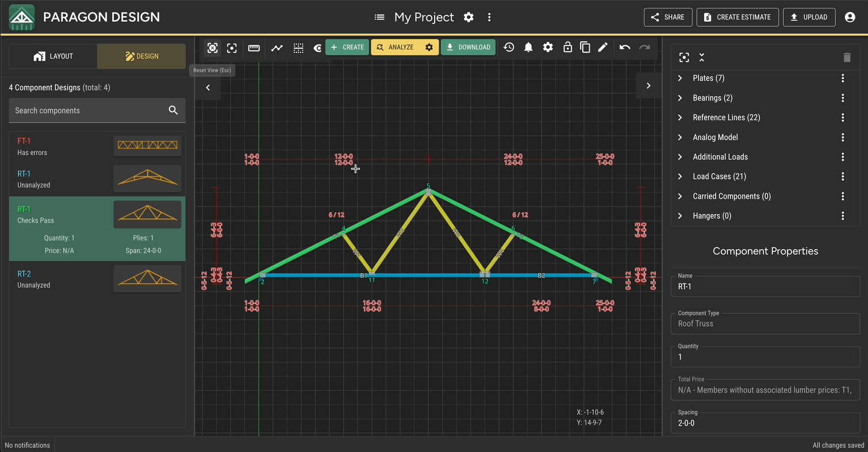The image size is (868, 452).
Task: Open the Bearings (2) three-dot menu
Action: click(x=843, y=98)
